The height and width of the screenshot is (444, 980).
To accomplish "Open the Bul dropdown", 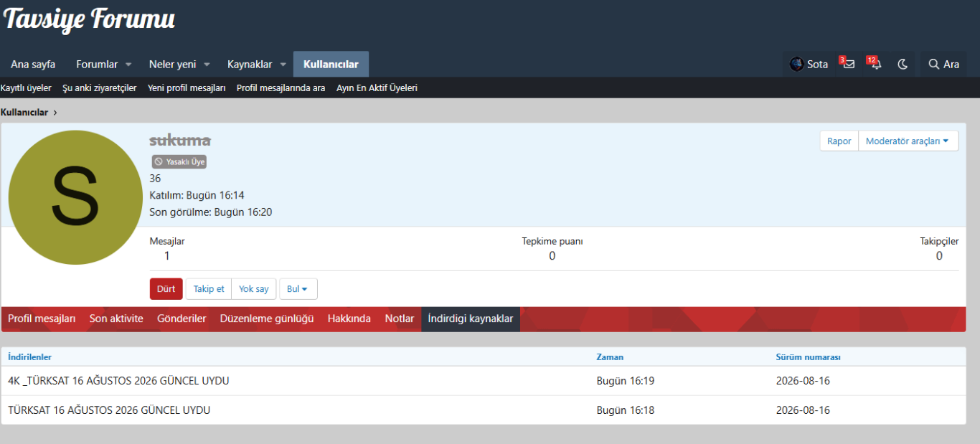I will (x=298, y=289).
